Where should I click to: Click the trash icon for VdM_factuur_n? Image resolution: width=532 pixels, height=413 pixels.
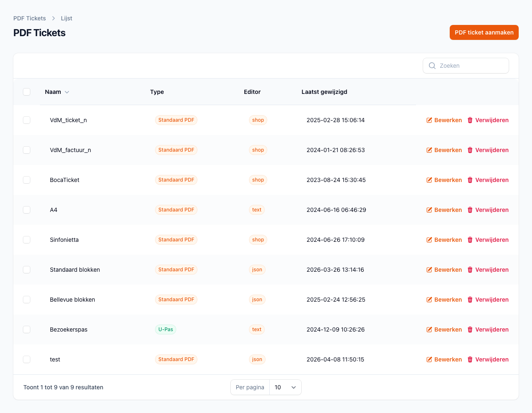pos(470,150)
